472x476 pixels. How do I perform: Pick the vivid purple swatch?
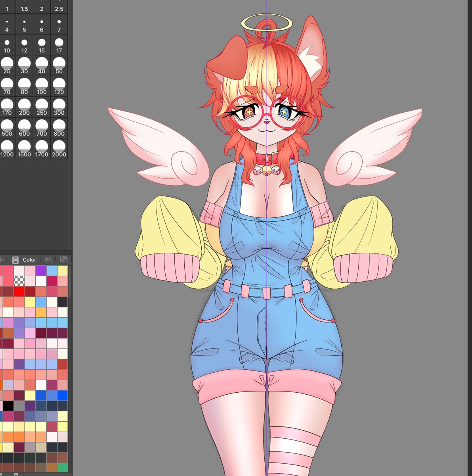point(41,271)
